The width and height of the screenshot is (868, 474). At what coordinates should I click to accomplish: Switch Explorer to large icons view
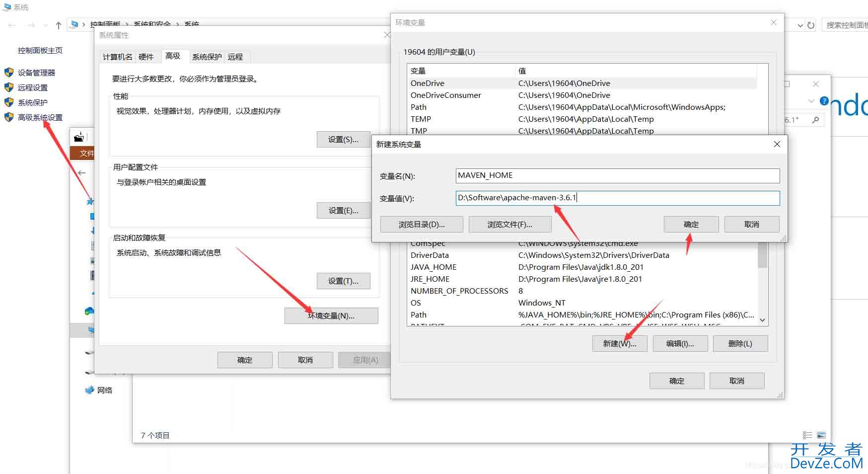[821, 435]
